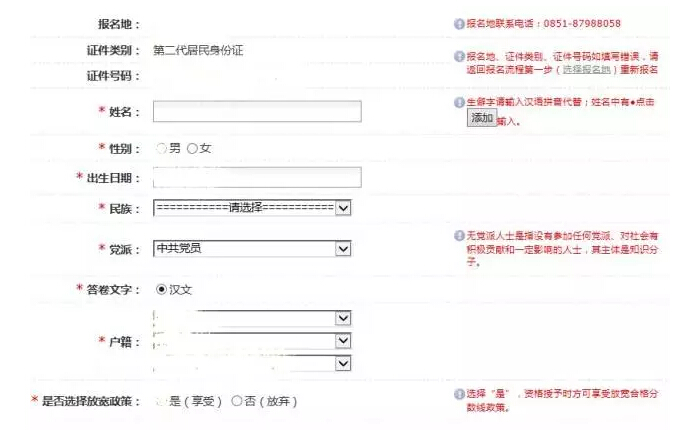Select 汉文 as answer language
This screenshot has width=682, height=434.
pos(161,289)
